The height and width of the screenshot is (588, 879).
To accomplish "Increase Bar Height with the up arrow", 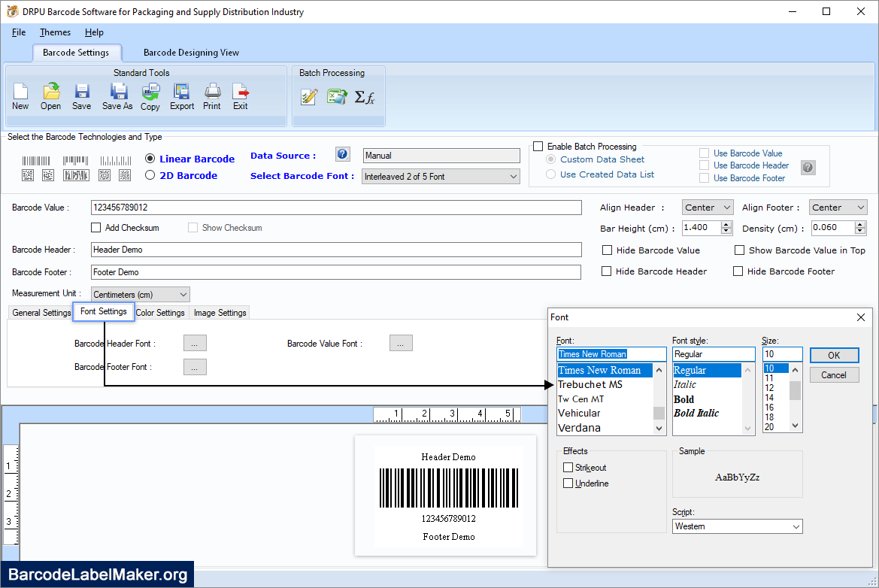I will 726,224.
